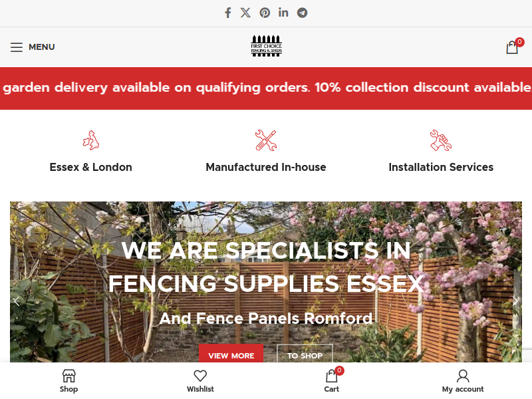
Task: Open the Pinterest social icon
Action: [x=265, y=13]
